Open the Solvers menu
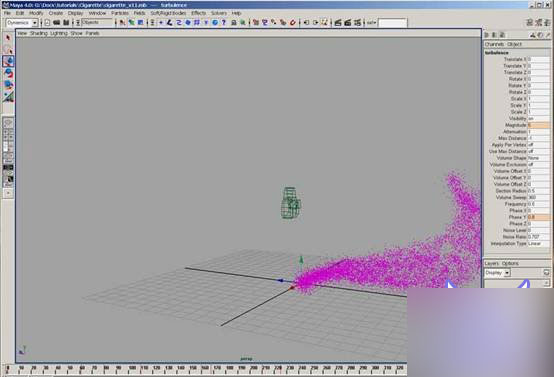Image resolution: width=554 pixels, height=377 pixels. click(x=219, y=13)
